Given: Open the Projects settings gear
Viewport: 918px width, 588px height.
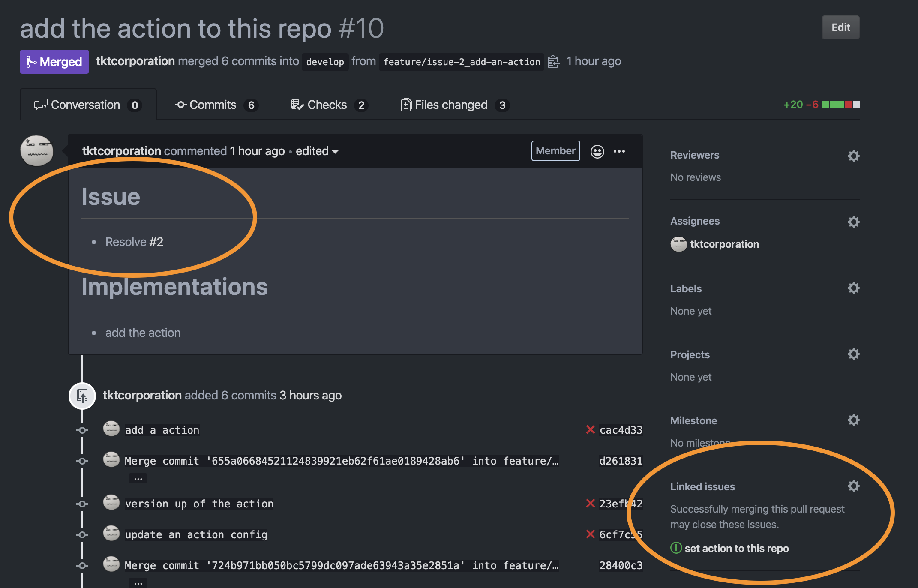Looking at the screenshot, I should coord(853,354).
